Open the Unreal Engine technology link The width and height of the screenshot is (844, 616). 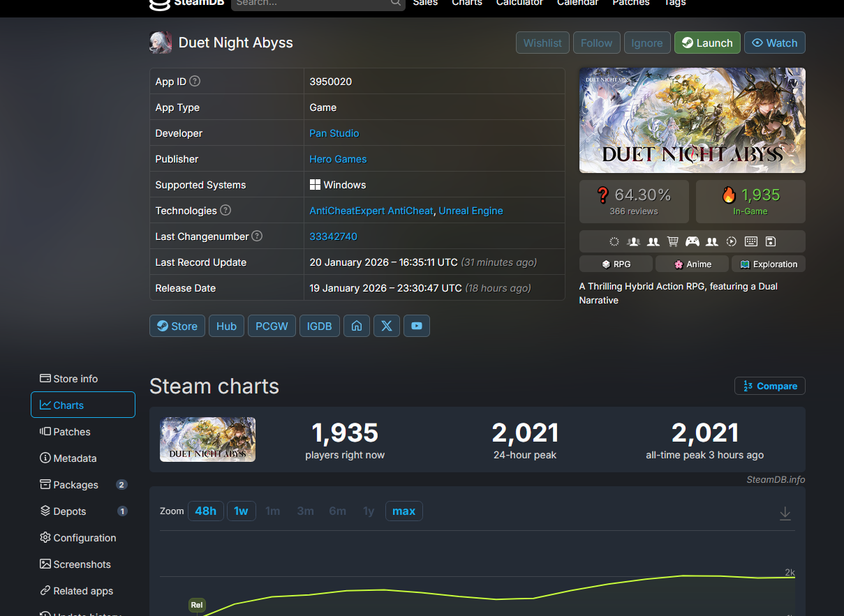point(471,211)
